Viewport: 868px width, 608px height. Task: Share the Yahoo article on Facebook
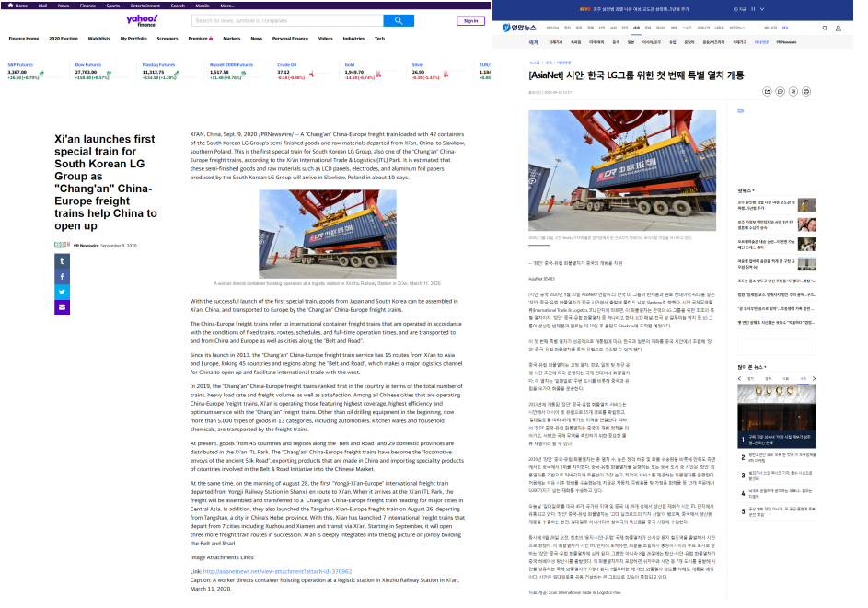(x=62, y=277)
